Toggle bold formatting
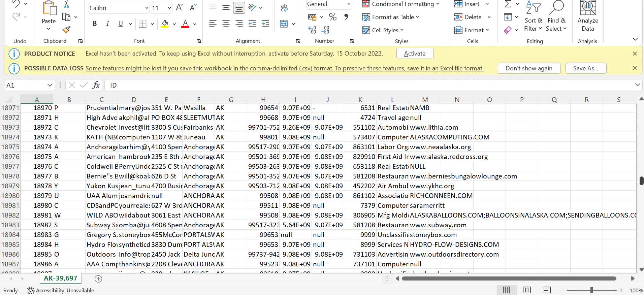The width and height of the screenshot is (644, 295). 95,24
